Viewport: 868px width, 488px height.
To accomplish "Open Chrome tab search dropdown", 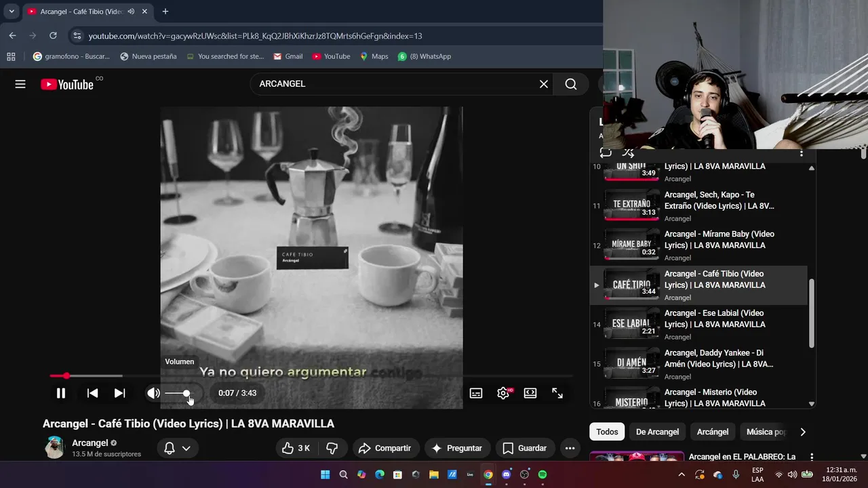I will 12,12.
